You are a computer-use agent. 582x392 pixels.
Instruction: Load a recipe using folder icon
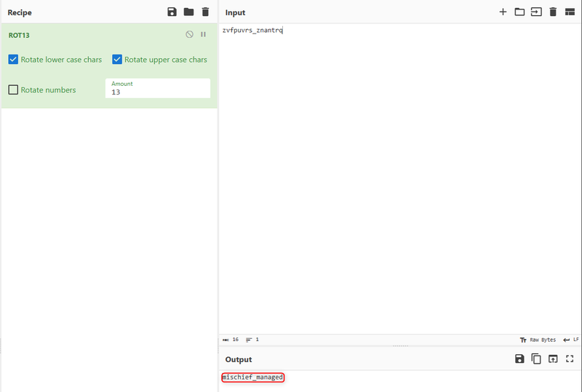pos(188,12)
